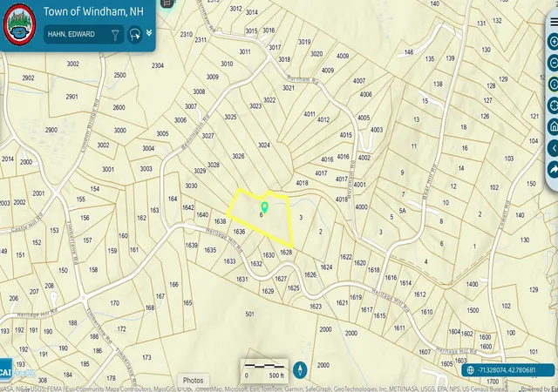
Task: Click the compass north-reset button
Action: point(300,369)
